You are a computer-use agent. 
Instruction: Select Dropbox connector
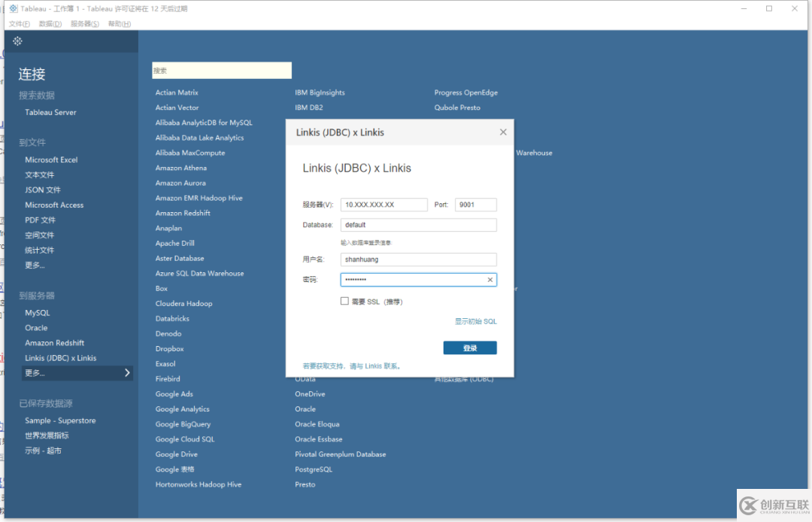[x=169, y=349]
